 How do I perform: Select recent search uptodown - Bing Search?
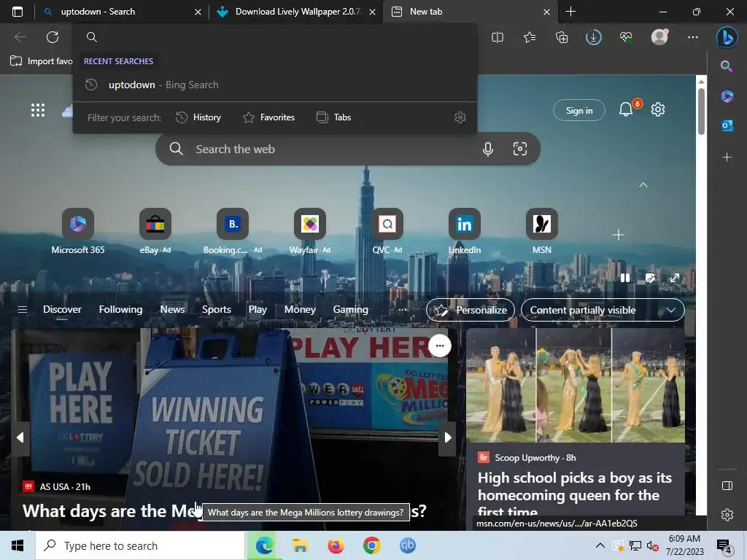coord(275,85)
